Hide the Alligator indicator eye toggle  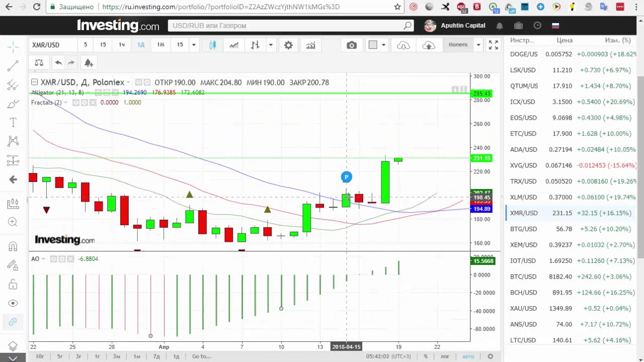tap(99, 93)
